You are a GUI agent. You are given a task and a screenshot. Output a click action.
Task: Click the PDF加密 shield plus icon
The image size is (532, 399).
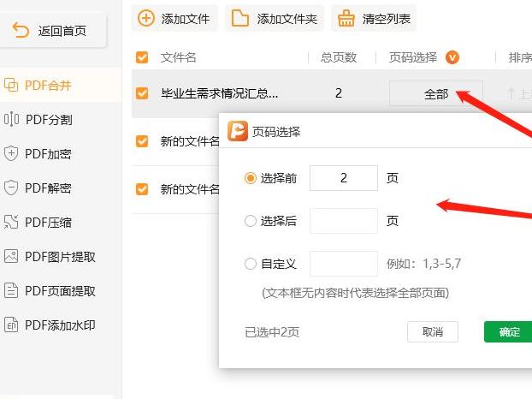(11, 153)
